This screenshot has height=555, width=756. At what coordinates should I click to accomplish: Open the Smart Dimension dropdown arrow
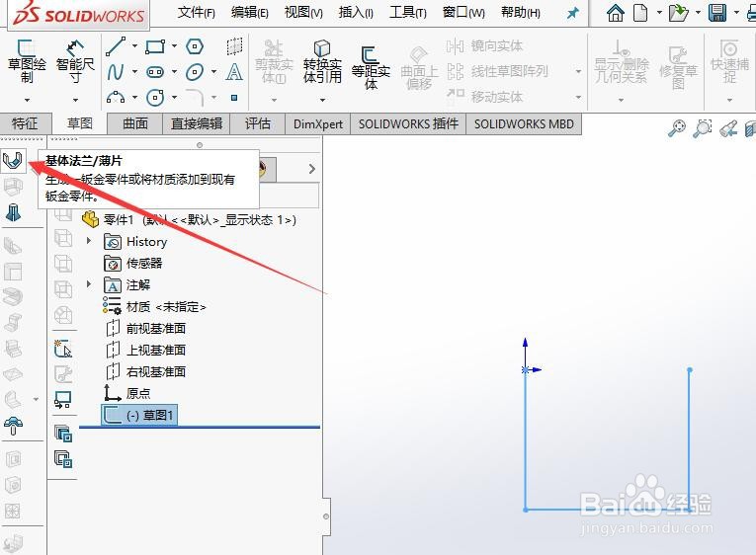click(x=75, y=100)
